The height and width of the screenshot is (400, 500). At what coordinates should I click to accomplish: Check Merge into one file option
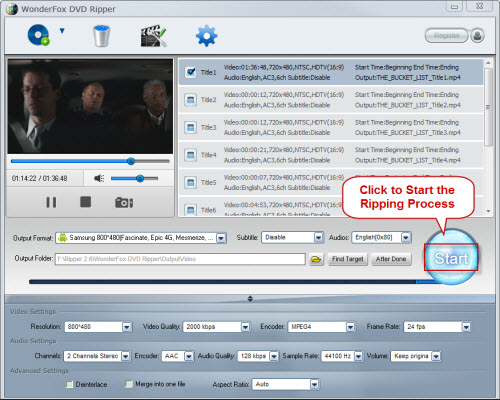pyautogui.click(x=128, y=384)
